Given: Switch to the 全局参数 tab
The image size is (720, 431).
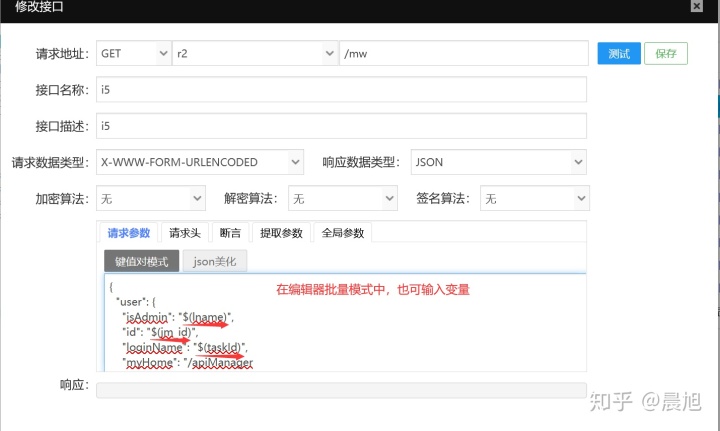Looking at the screenshot, I should (x=343, y=233).
